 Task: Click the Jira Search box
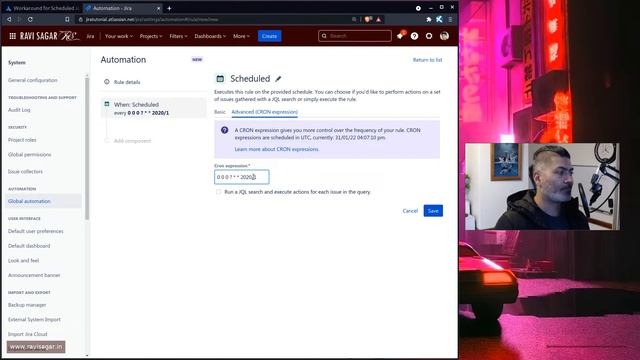pyautogui.click(x=355, y=36)
